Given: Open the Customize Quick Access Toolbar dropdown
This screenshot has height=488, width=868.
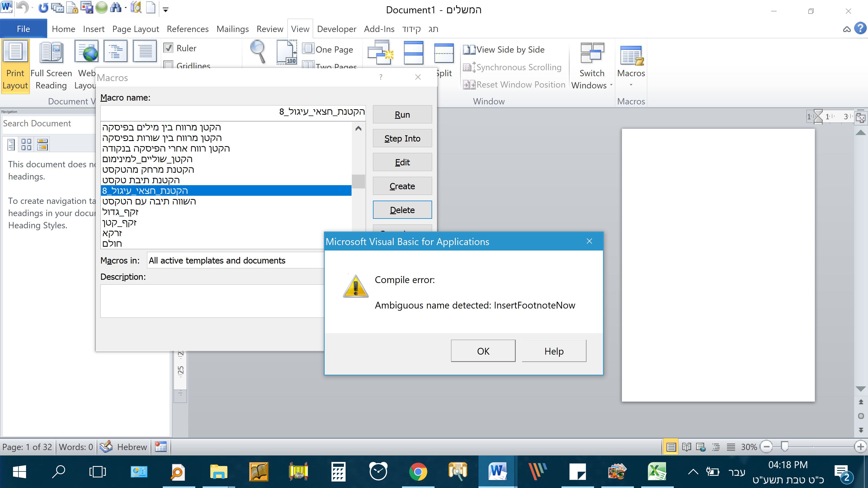Looking at the screenshot, I should (165, 9).
